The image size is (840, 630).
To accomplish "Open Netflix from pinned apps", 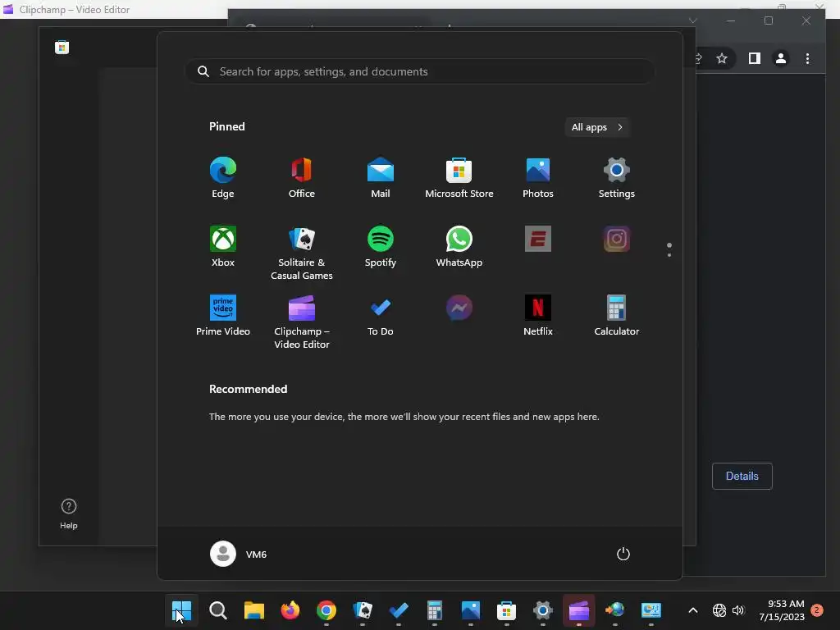I will (x=538, y=316).
